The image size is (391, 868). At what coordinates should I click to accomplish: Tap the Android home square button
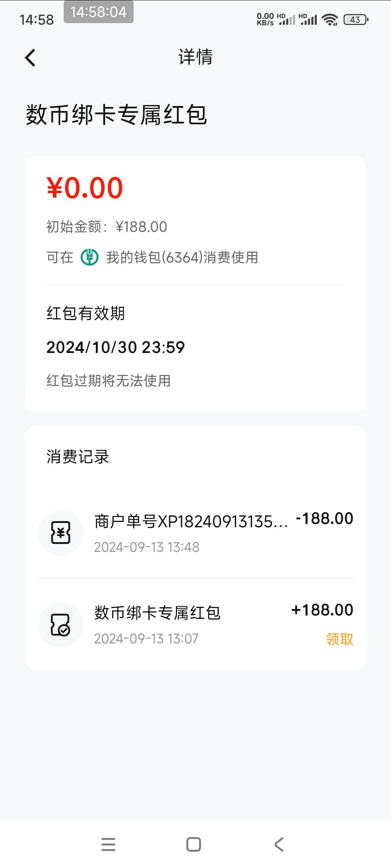point(194,844)
